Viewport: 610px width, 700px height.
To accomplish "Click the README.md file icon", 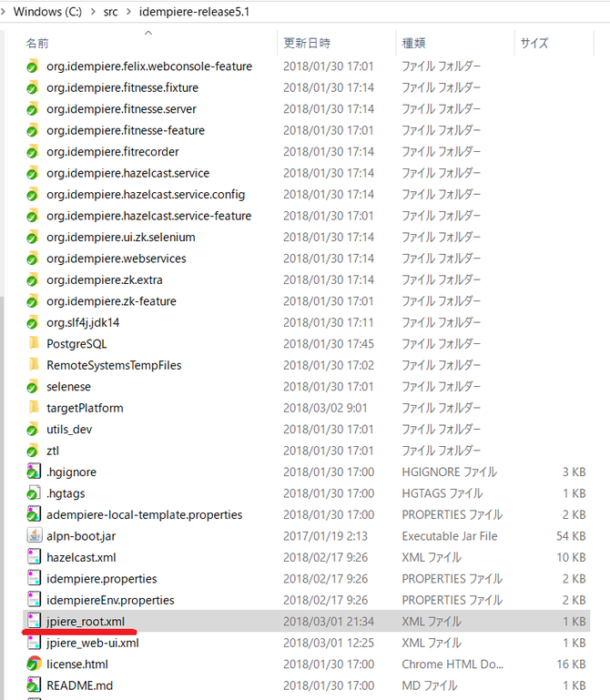I will point(34,685).
